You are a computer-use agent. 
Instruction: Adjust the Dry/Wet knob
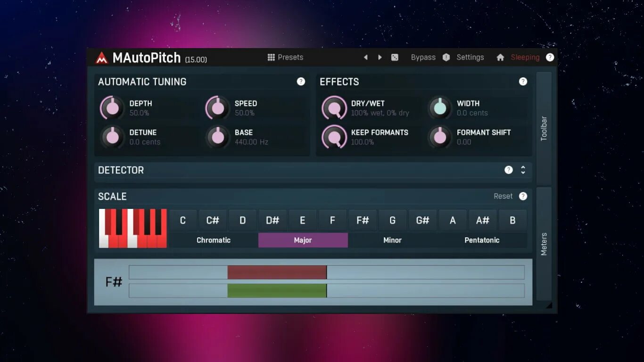point(334,108)
